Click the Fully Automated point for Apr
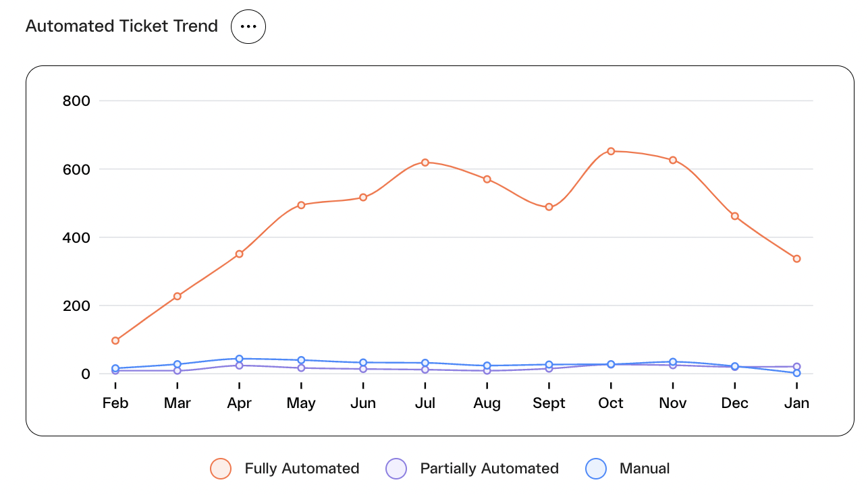The width and height of the screenshot is (868, 495). [x=239, y=254]
